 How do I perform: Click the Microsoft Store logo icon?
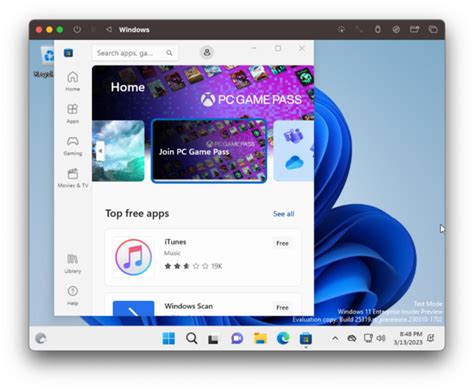click(68, 53)
